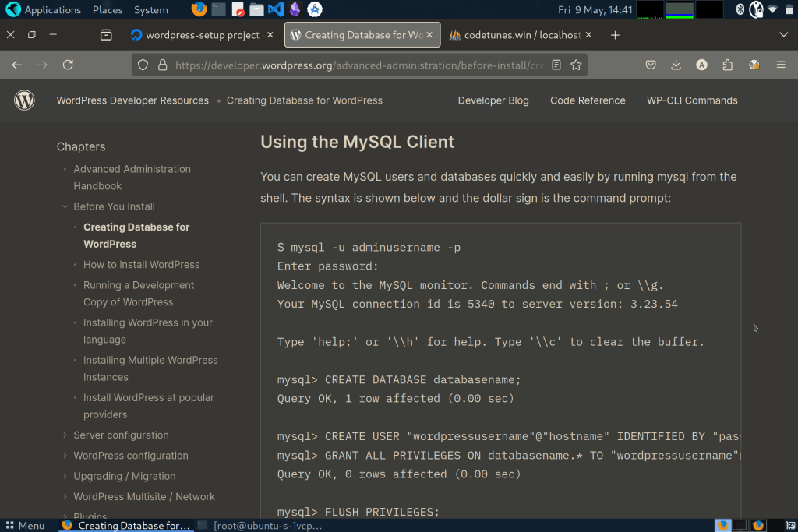The height and width of the screenshot is (532, 798).
Task: Switch to root@ubuntu terminal taskbar window
Action: pyautogui.click(x=260, y=526)
